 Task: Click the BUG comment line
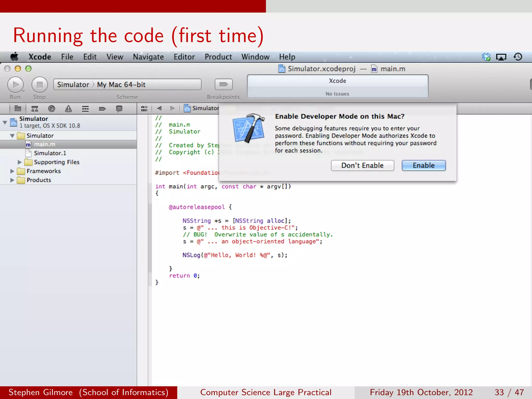click(258, 235)
